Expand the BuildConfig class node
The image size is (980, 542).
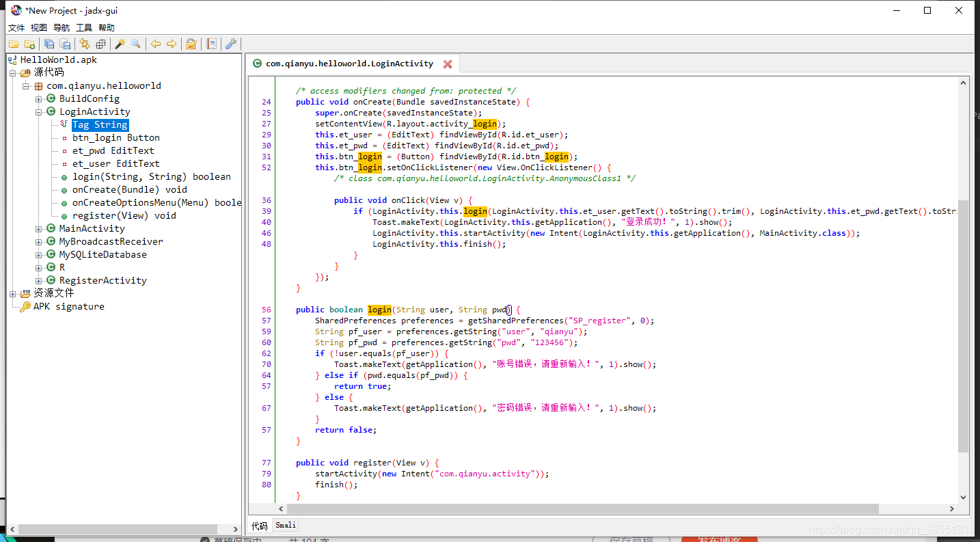click(x=39, y=99)
